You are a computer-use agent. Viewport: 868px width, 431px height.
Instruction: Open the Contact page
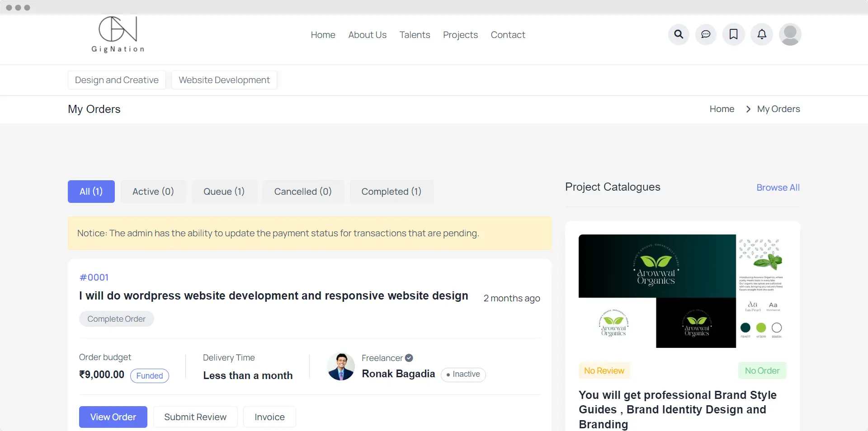click(508, 35)
